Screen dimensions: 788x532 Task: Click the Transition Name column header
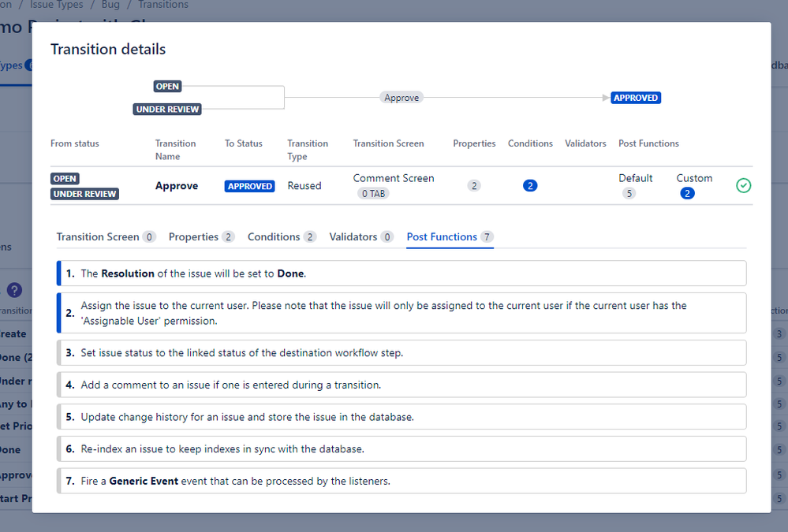[175, 150]
